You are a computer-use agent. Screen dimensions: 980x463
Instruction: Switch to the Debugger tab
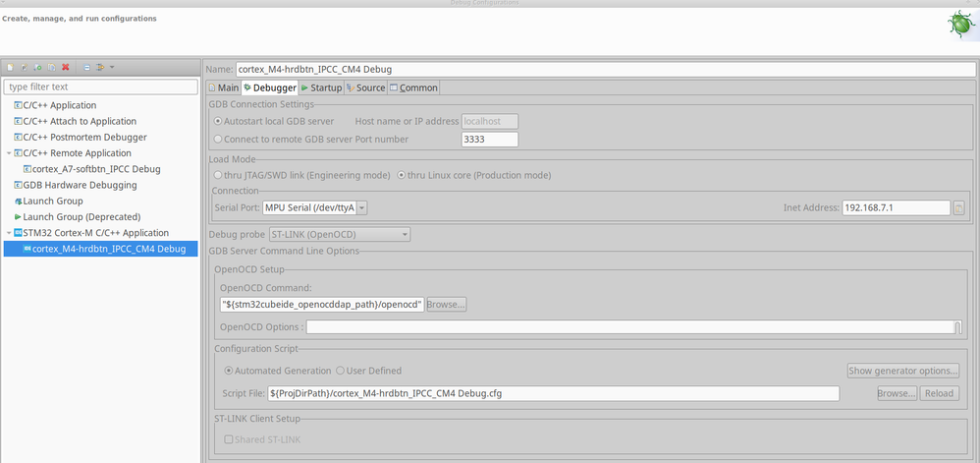point(270,87)
